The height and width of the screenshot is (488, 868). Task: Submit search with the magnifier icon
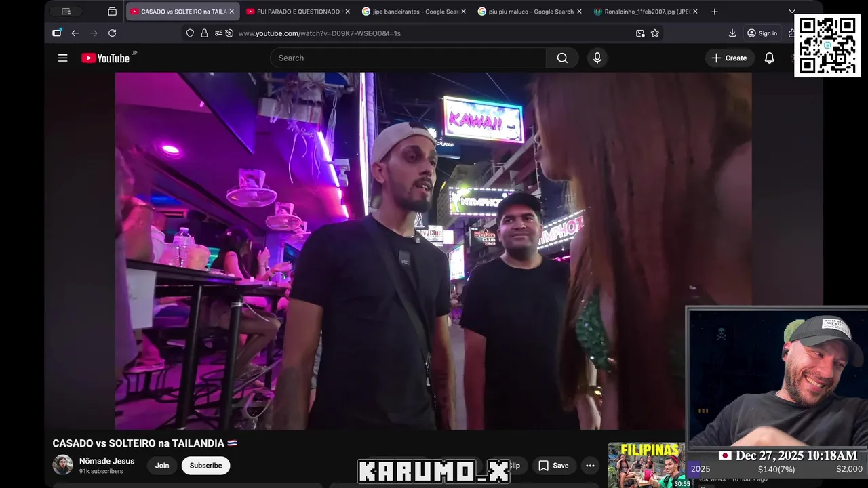562,58
